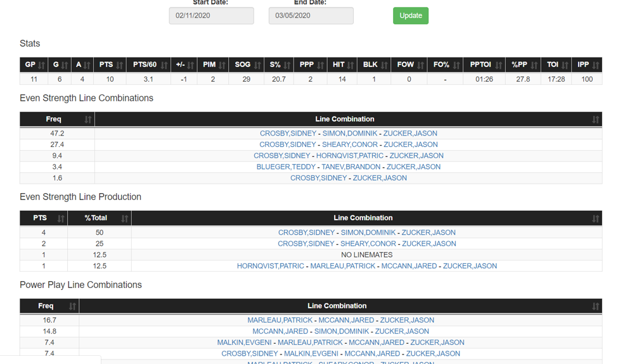Sort stats by IPP column icon

click(x=596, y=65)
